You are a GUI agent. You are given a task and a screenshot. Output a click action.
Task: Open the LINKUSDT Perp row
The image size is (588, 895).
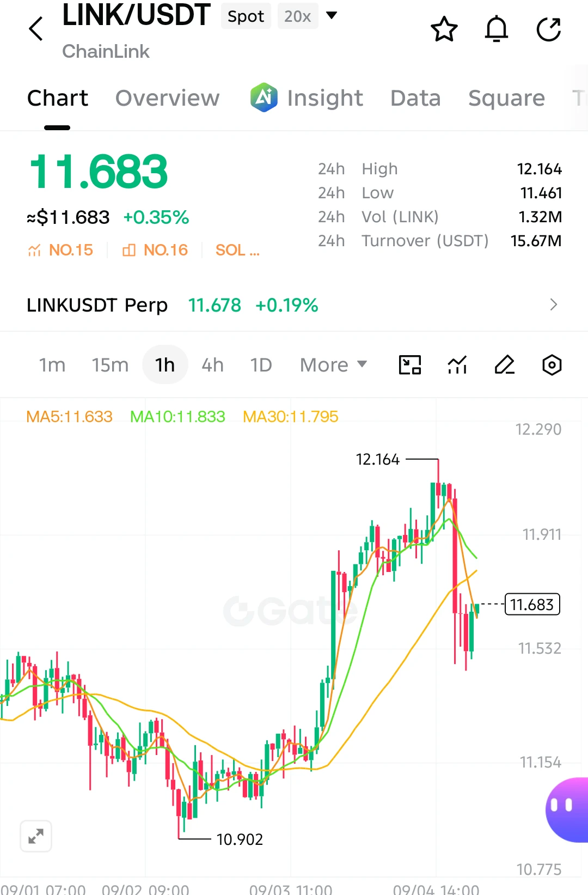click(294, 305)
